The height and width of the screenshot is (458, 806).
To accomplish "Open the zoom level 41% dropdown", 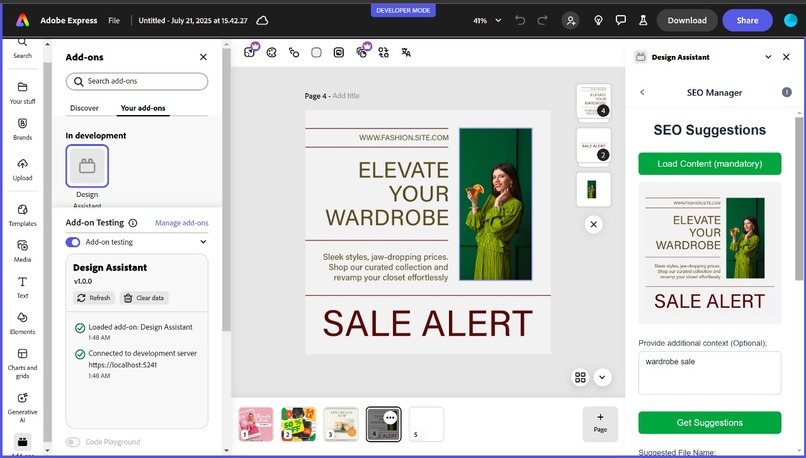I will [x=487, y=21].
